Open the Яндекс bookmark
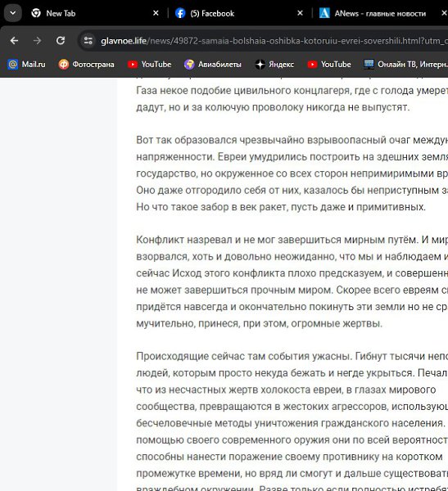 (x=274, y=64)
